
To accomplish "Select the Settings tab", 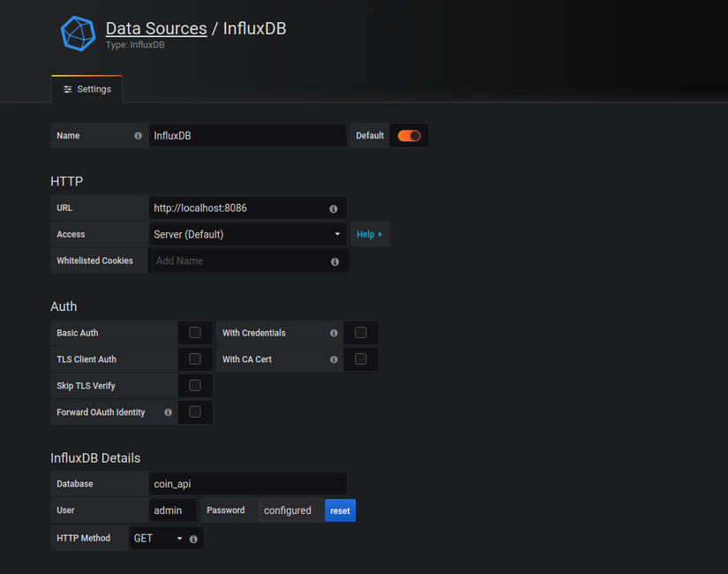I will click(x=86, y=89).
